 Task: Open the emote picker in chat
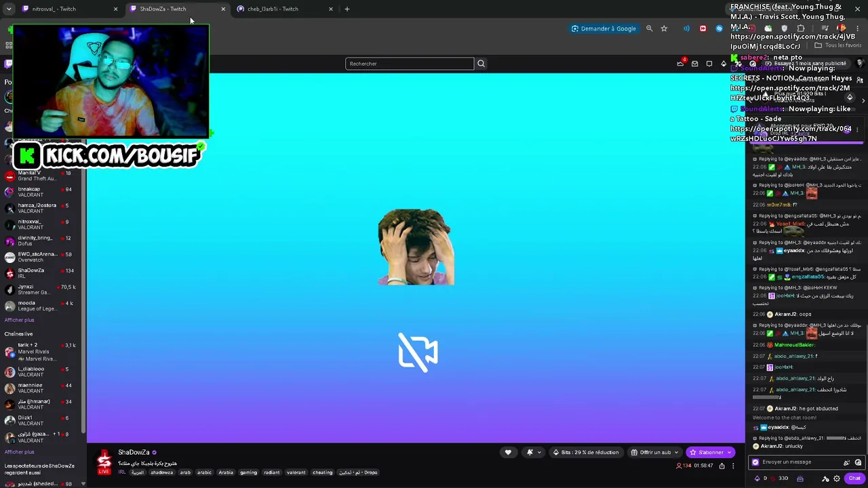[858, 462]
